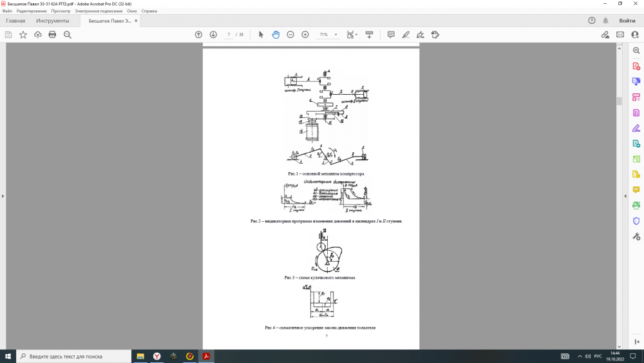The image size is (644, 363).
Task: Click the page number input field
Action: [229, 35]
